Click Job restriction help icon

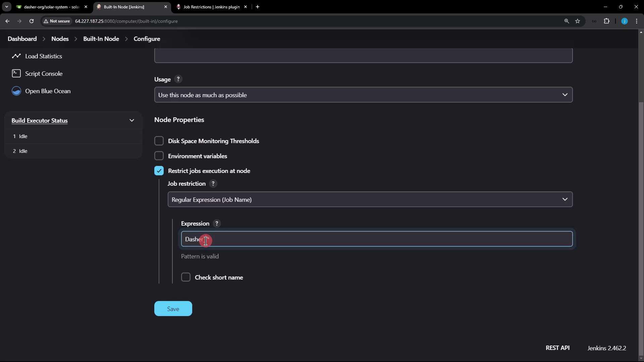point(213,184)
